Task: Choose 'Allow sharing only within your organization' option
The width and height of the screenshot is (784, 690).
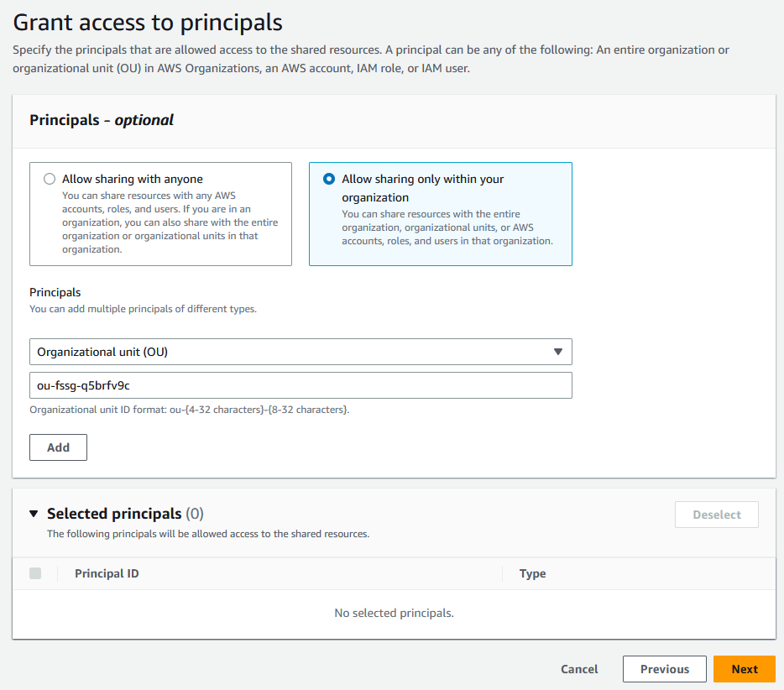Action: (328, 179)
